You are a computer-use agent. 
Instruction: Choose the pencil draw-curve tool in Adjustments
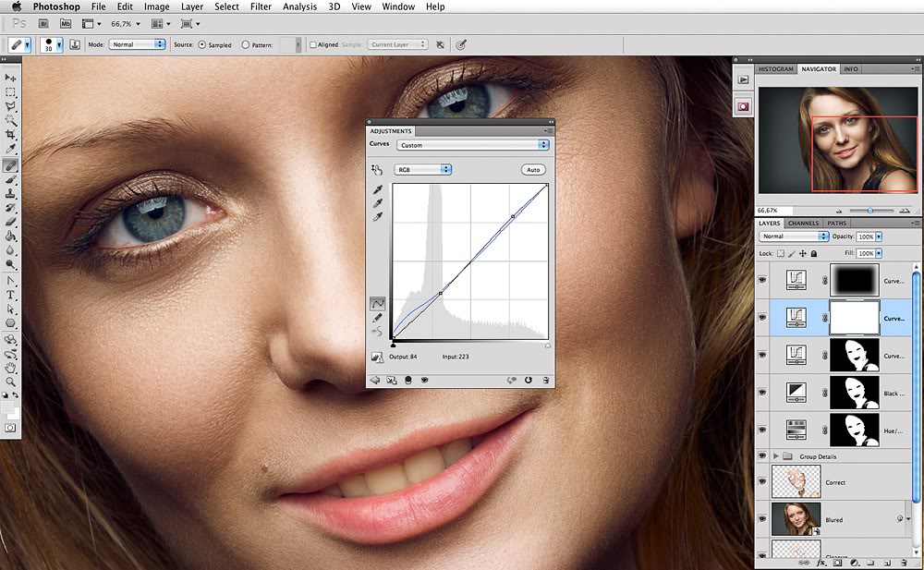377,317
